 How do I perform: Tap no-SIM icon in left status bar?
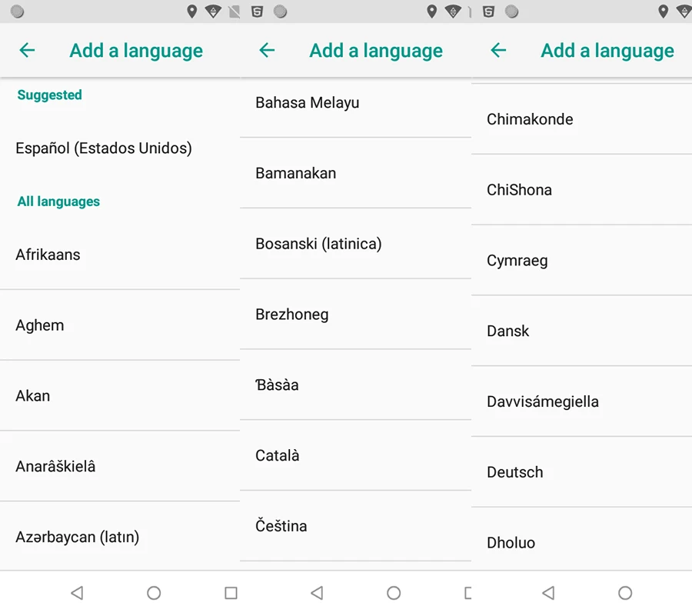[235, 12]
